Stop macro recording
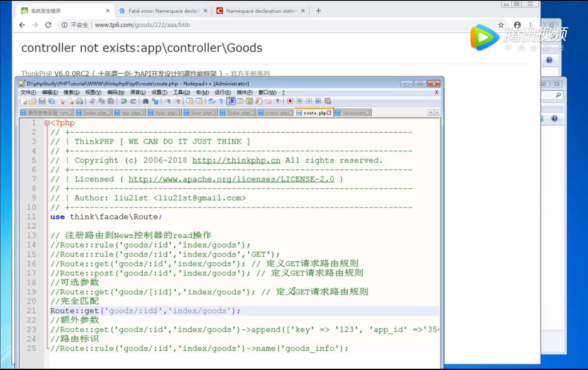 tap(300, 101)
